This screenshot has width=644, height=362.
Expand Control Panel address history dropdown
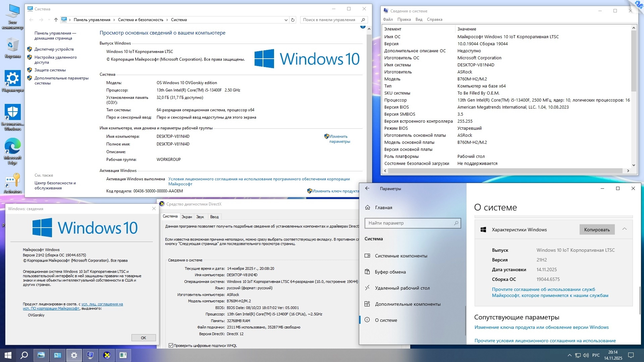(x=286, y=20)
